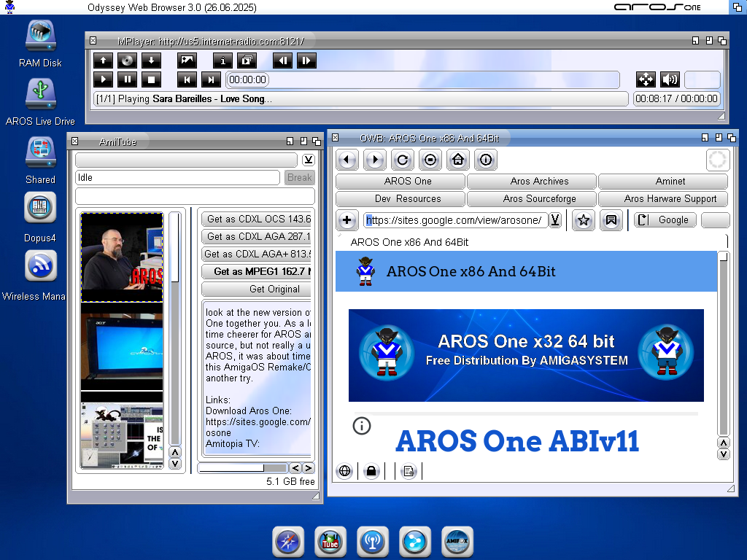Launch AmiTube from the bottom dock
This screenshot has width=747, height=560.
coord(330,542)
